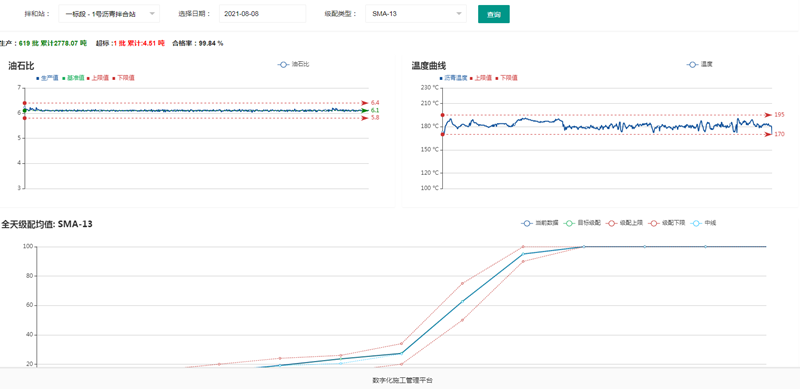This screenshot has height=389, width=800.
Task: Toggle the 温度 series legend marker
Action: tap(692, 65)
